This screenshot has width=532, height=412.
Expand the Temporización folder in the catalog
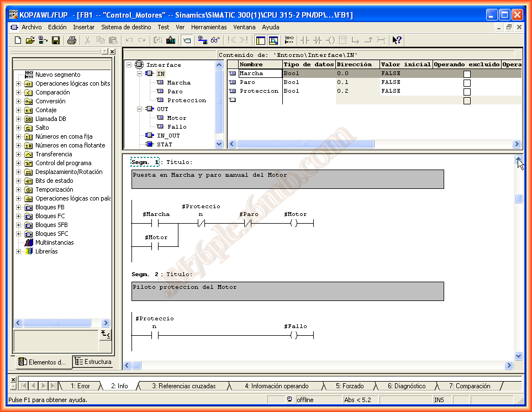pos(19,189)
